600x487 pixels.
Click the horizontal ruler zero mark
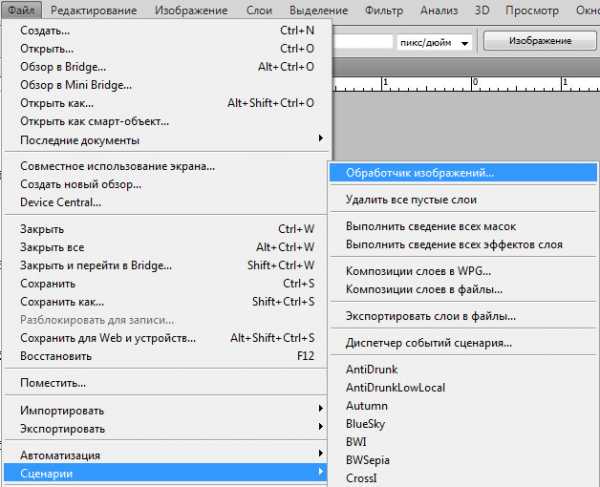point(475,83)
